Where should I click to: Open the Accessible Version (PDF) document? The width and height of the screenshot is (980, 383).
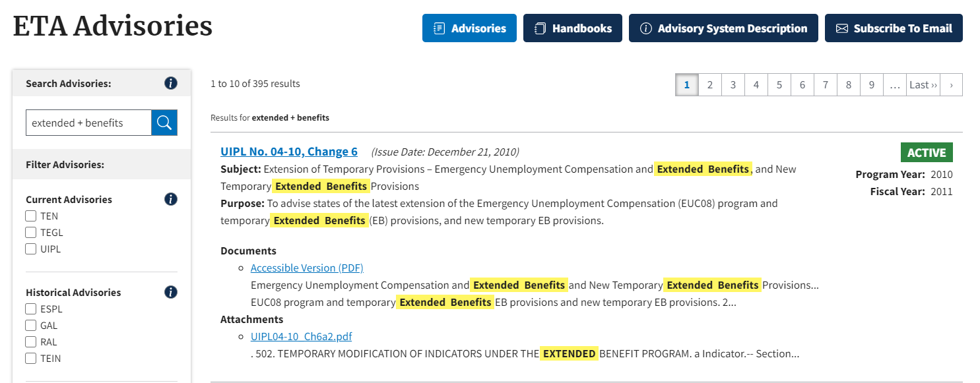(307, 268)
